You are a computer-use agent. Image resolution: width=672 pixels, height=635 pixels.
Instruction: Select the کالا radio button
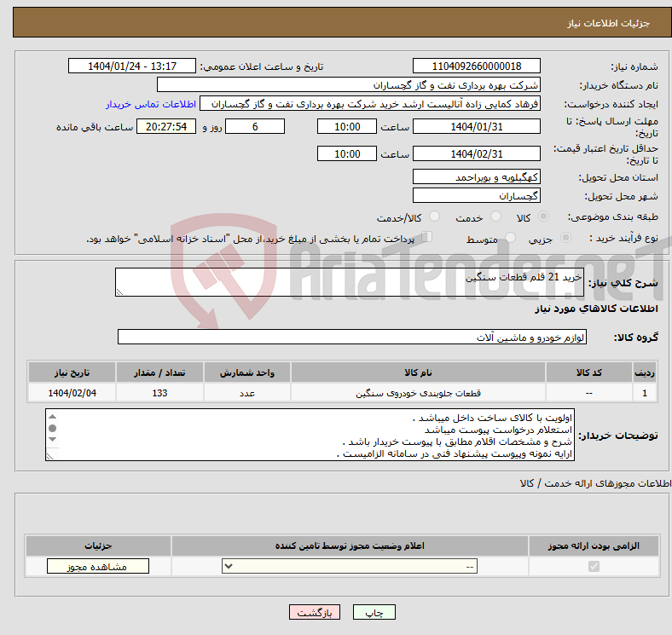pyautogui.click(x=544, y=217)
